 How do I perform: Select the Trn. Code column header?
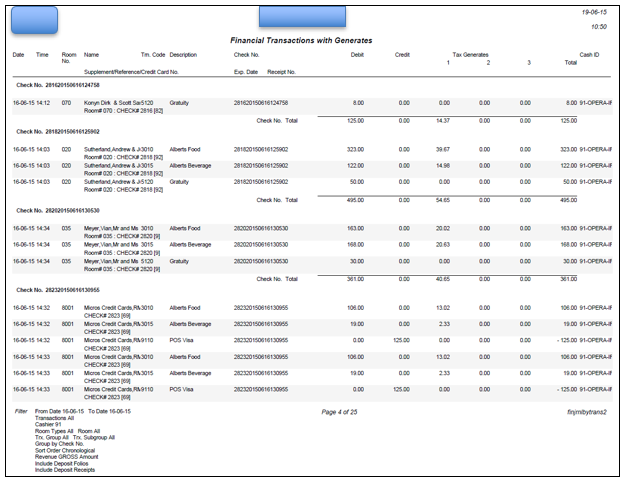pyautogui.click(x=153, y=54)
